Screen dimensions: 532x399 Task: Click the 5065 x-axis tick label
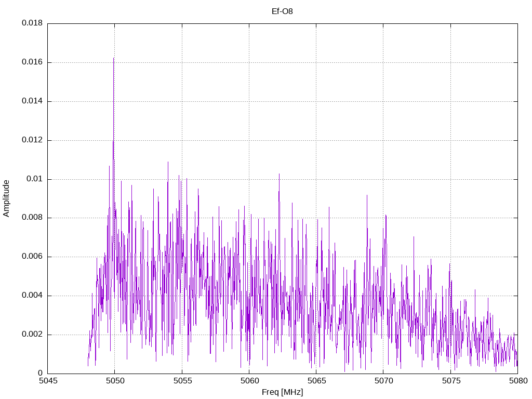(316, 381)
